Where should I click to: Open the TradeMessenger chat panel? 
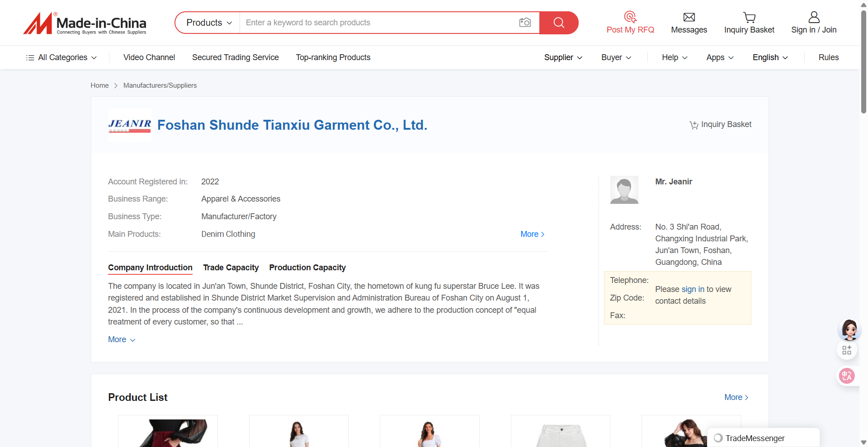click(x=755, y=438)
